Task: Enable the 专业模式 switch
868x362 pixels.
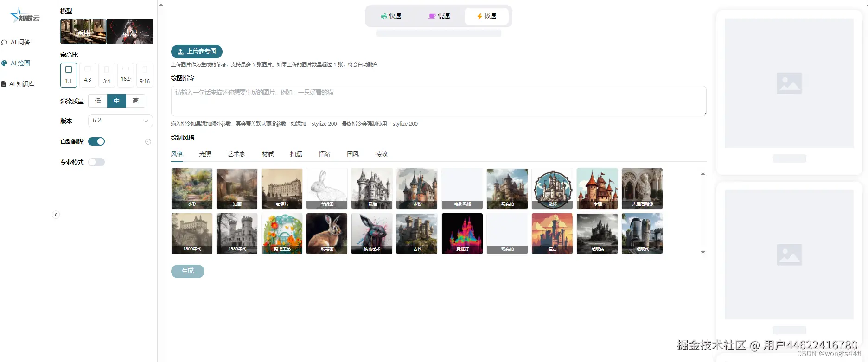Action: (96, 162)
